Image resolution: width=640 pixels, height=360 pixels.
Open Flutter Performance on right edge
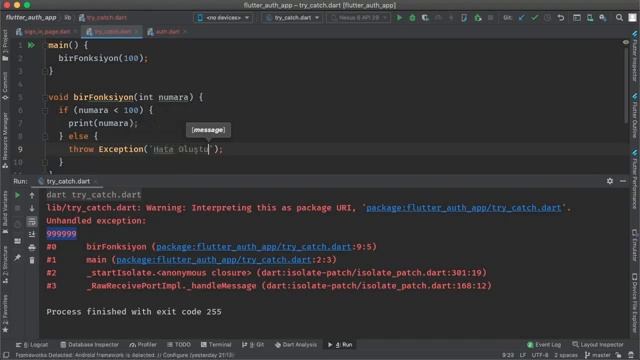tap(635, 179)
